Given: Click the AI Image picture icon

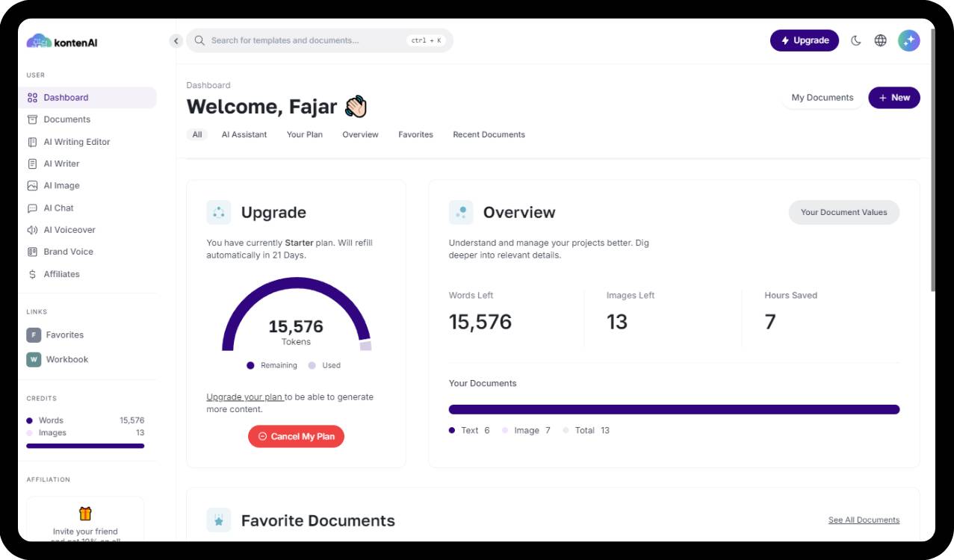Looking at the screenshot, I should [32, 186].
